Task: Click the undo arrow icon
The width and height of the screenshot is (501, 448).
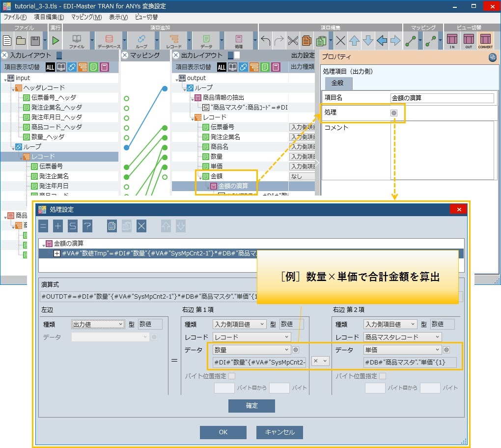Action: (265, 40)
